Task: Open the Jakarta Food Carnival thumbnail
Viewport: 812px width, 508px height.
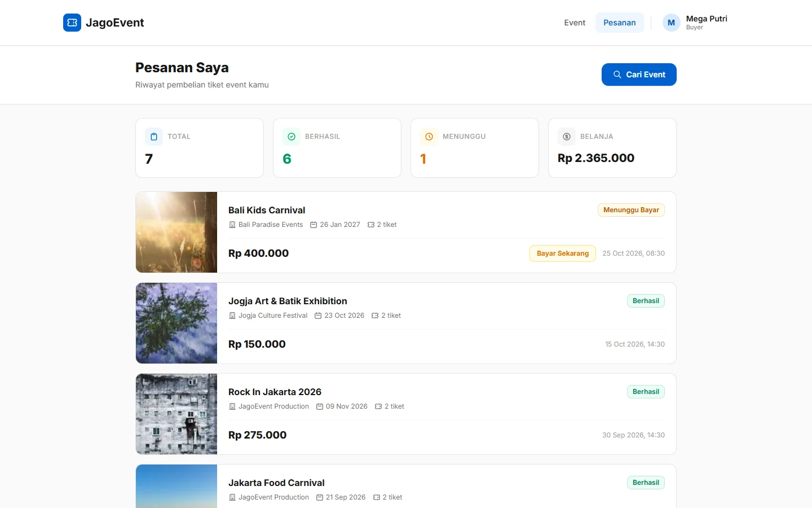Action: click(176, 487)
